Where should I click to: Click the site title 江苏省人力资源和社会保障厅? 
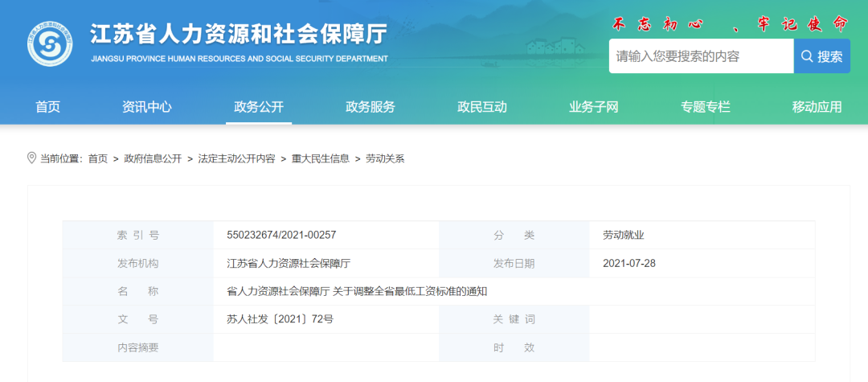click(x=239, y=35)
